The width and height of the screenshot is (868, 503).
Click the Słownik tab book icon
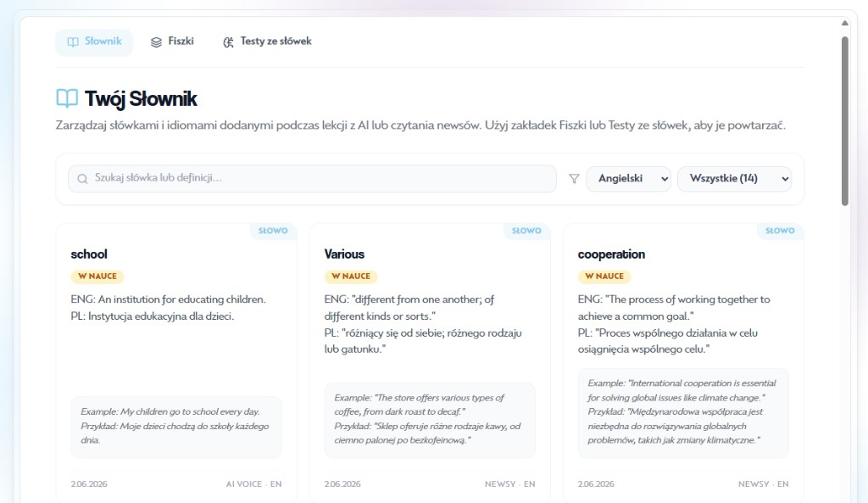tap(73, 42)
